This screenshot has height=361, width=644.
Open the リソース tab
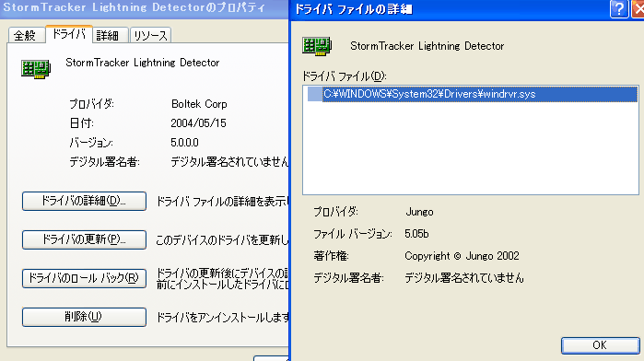pyautogui.click(x=150, y=35)
